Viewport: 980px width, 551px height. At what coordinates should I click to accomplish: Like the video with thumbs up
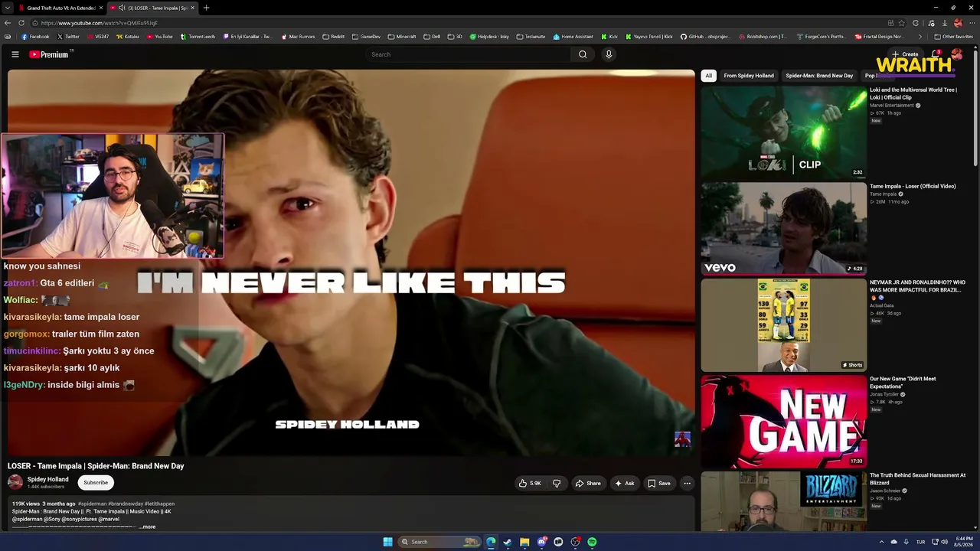530,483
